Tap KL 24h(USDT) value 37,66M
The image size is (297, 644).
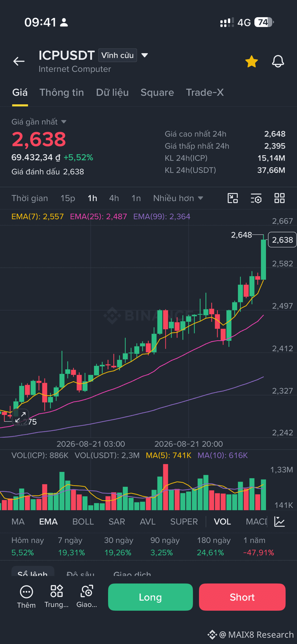coord(271,170)
